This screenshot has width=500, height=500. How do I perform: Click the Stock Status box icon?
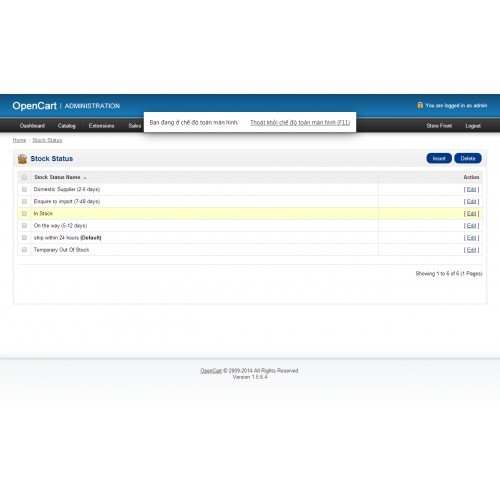pos(22,159)
